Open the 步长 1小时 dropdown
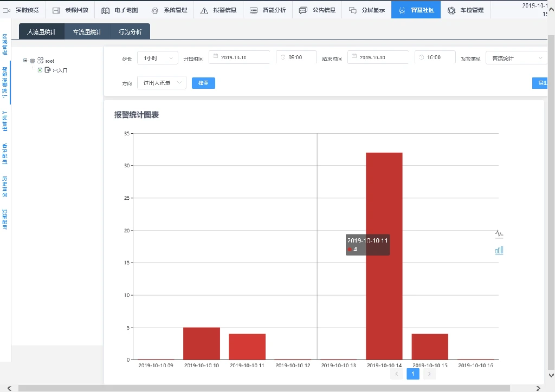 coord(157,58)
